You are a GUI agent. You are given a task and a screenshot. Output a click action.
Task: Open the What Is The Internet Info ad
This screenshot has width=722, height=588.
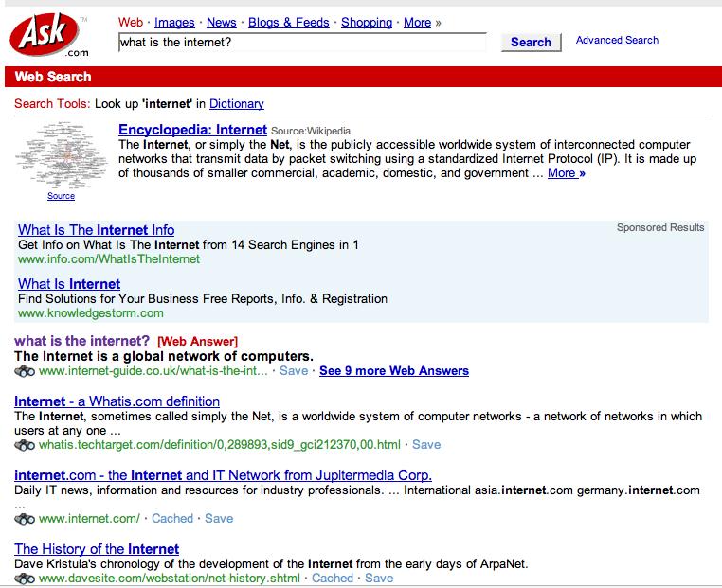coord(96,230)
